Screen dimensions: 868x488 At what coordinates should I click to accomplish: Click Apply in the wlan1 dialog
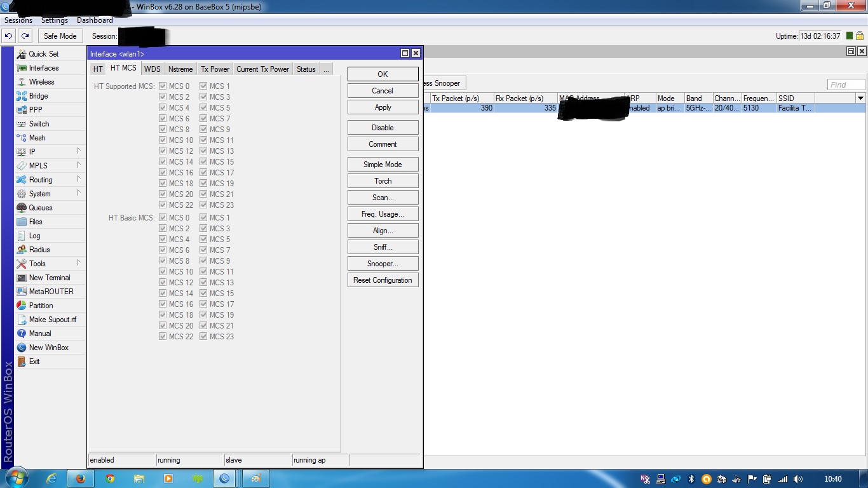(x=383, y=107)
